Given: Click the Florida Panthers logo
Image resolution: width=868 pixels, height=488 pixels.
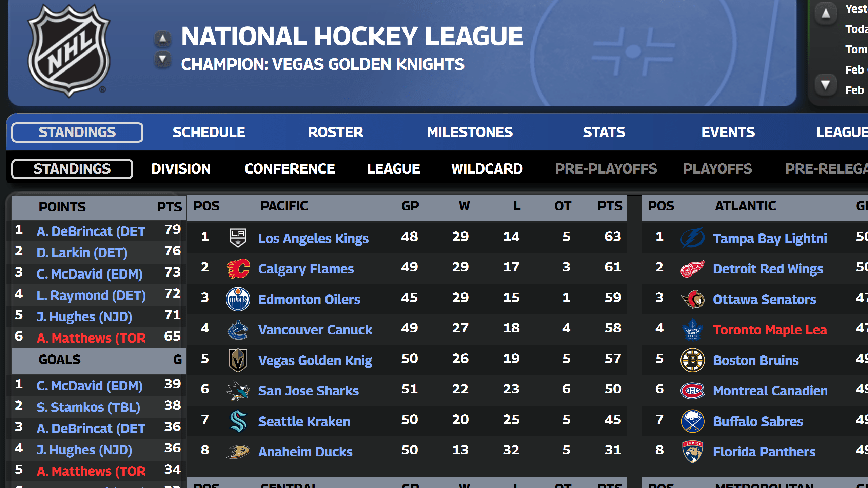Looking at the screenshot, I should click(x=692, y=451).
